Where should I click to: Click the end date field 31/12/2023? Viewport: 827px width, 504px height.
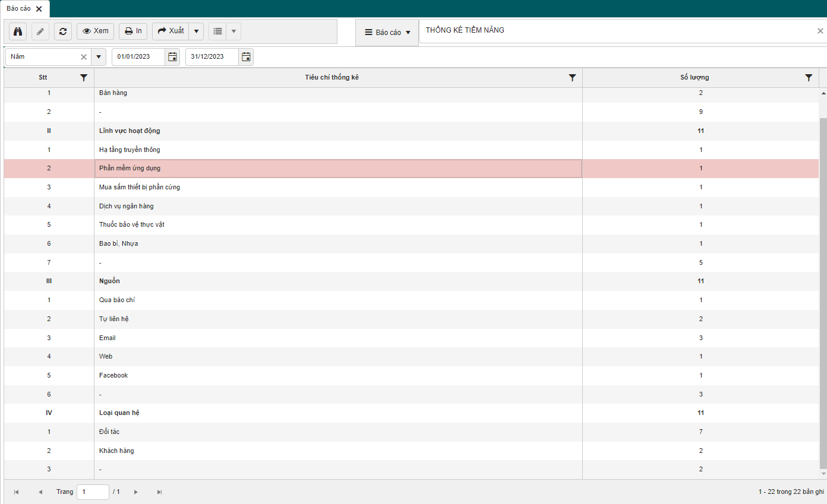point(212,57)
